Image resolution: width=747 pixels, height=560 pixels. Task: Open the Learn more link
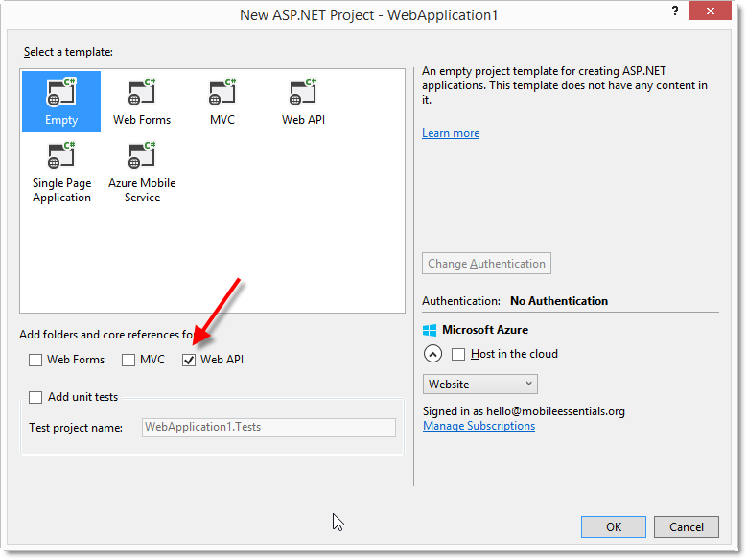pos(451,133)
